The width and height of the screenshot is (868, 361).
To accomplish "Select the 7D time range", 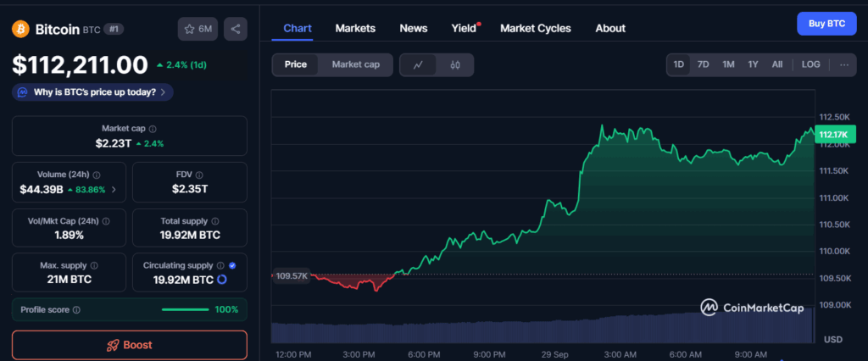I will 703,64.
